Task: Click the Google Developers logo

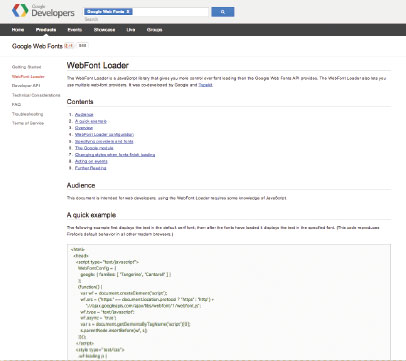Action: coord(43,11)
